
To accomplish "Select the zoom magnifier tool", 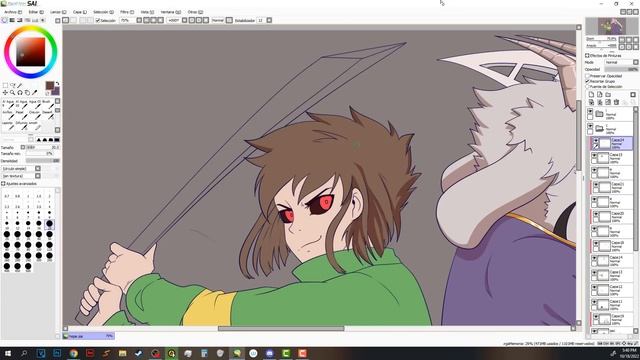I will point(13,93).
